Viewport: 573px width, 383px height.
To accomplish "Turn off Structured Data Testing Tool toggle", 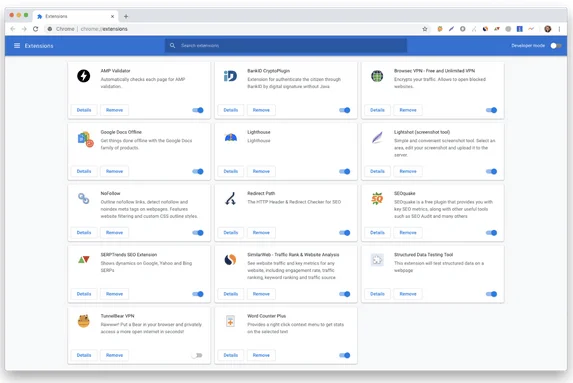I will (492, 294).
